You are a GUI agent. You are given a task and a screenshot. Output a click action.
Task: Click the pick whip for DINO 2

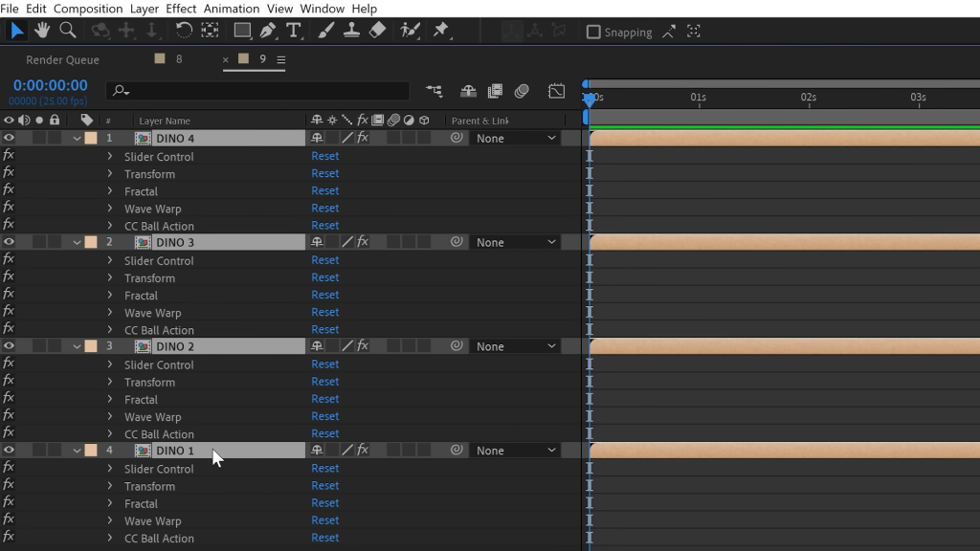(457, 345)
